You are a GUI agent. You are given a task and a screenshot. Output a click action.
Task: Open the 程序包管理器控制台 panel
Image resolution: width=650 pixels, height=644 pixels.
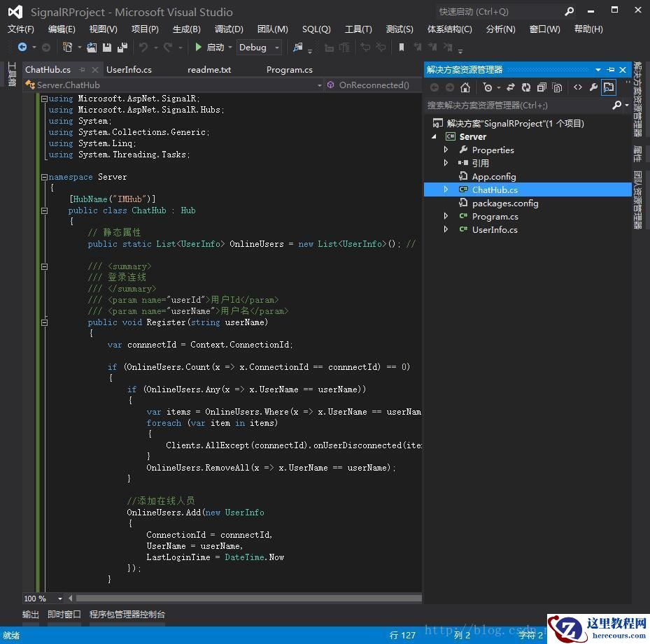point(127,614)
